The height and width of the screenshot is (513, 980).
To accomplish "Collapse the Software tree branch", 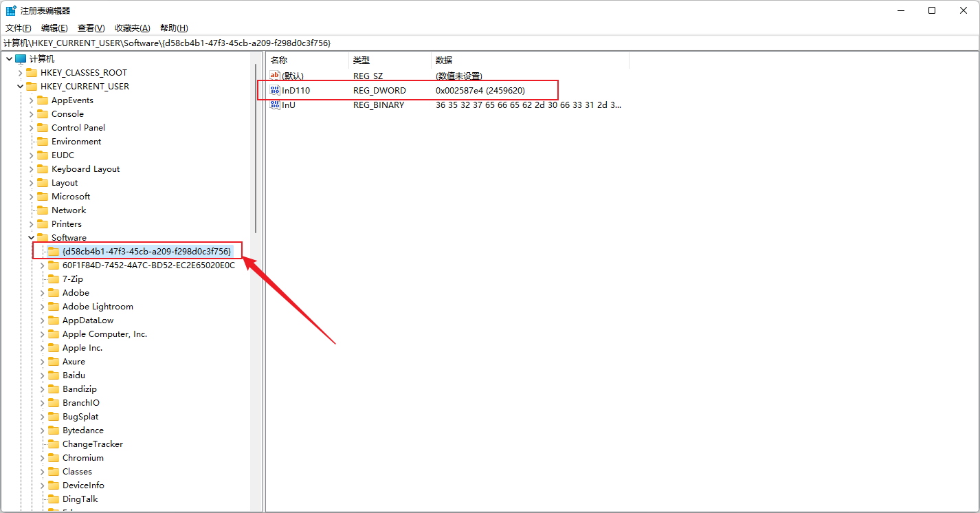I will coord(32,237).
